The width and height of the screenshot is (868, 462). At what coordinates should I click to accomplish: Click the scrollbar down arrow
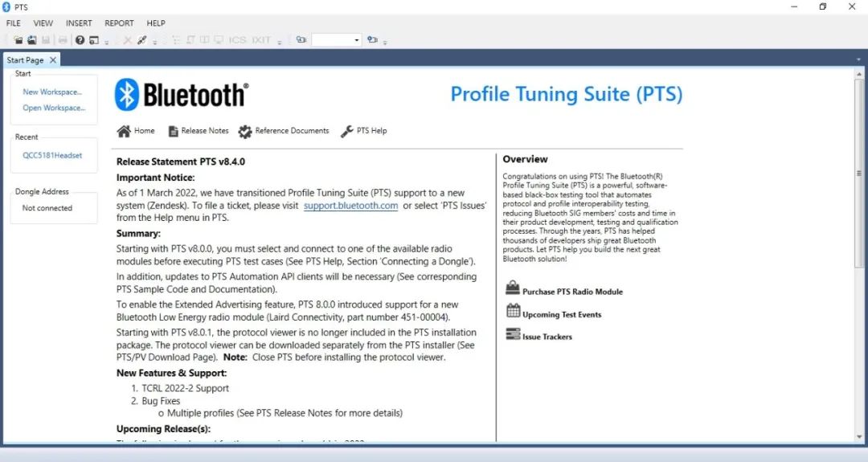tap(859, 436)
